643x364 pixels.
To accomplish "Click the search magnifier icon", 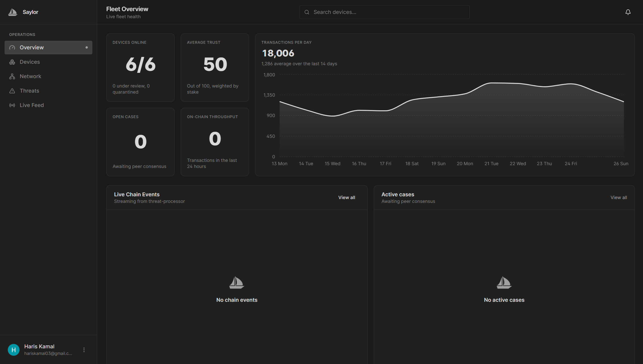I will coord(307,12).
